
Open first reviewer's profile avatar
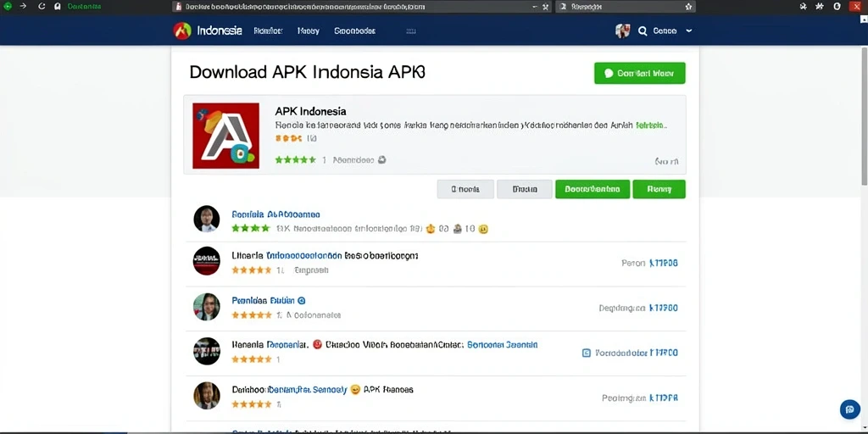(207, 219)
